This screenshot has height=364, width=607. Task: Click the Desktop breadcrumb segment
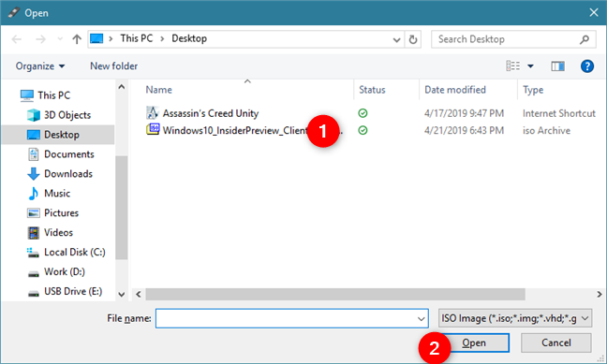coord(189,38)
